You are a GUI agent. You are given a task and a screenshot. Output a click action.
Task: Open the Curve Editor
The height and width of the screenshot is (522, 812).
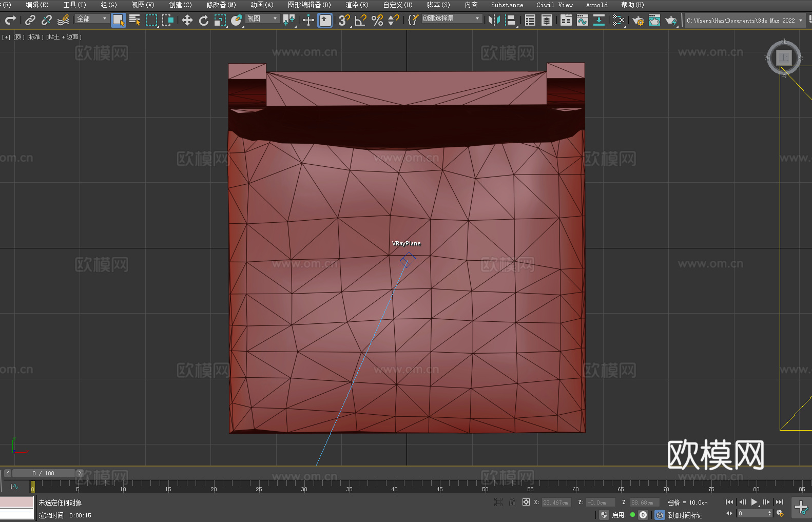[x=583, y=20]
